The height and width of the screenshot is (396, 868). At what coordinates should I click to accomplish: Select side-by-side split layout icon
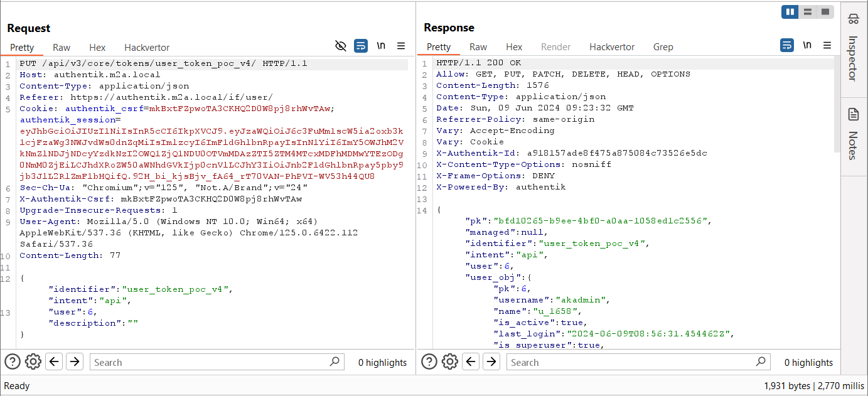click(x=790, y=11)
